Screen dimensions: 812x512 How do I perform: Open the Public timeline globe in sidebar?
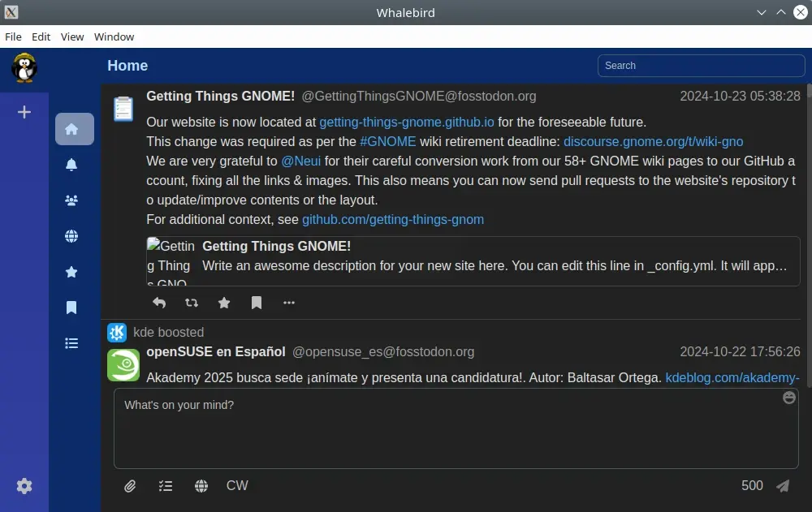(71, 236)
